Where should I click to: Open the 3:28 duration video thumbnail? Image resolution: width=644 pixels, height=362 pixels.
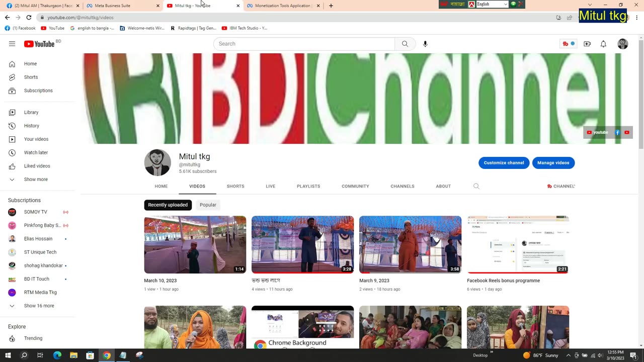coord(302,245)
